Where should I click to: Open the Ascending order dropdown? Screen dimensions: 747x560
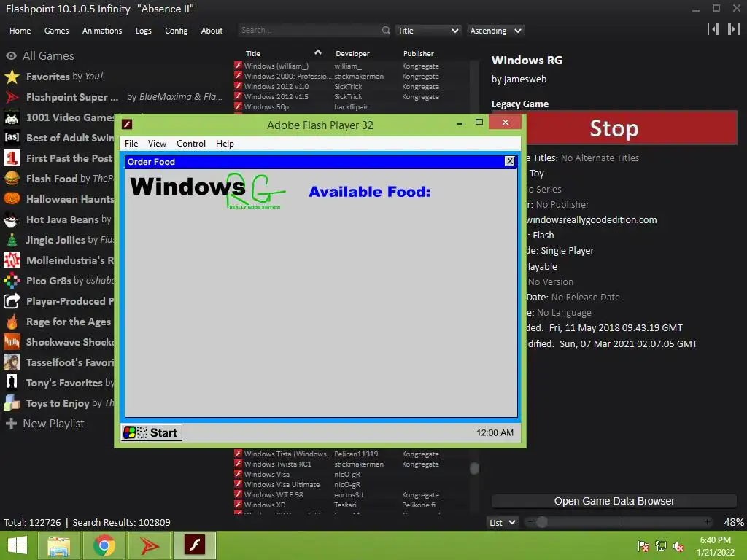495,31
